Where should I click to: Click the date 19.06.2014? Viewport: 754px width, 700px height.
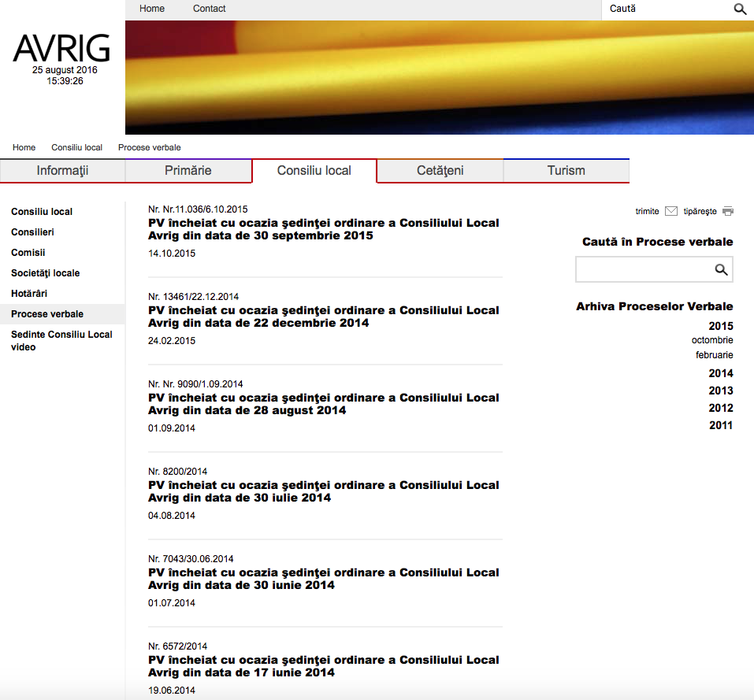coord(172,691)
